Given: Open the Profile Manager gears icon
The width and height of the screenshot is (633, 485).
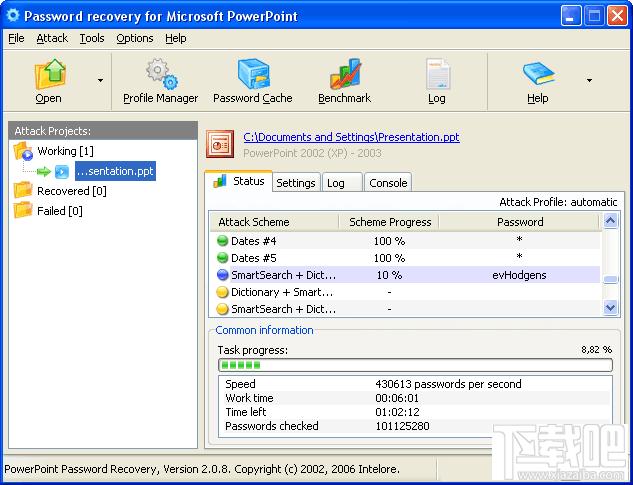Looking at the screenshot, I should 161,74.
